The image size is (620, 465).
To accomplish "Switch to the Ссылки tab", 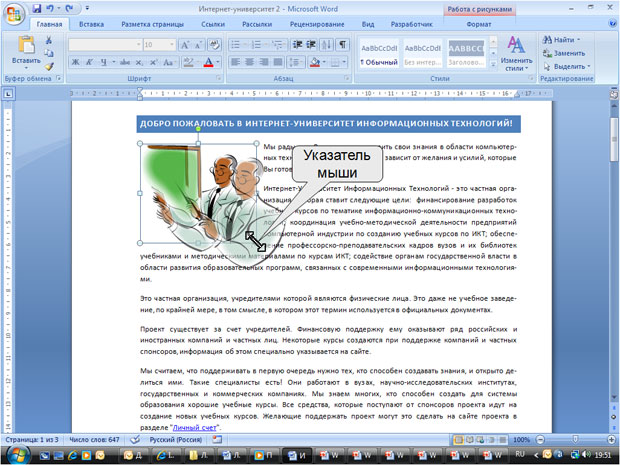I will pyautogui.click(x=213, y=24).
